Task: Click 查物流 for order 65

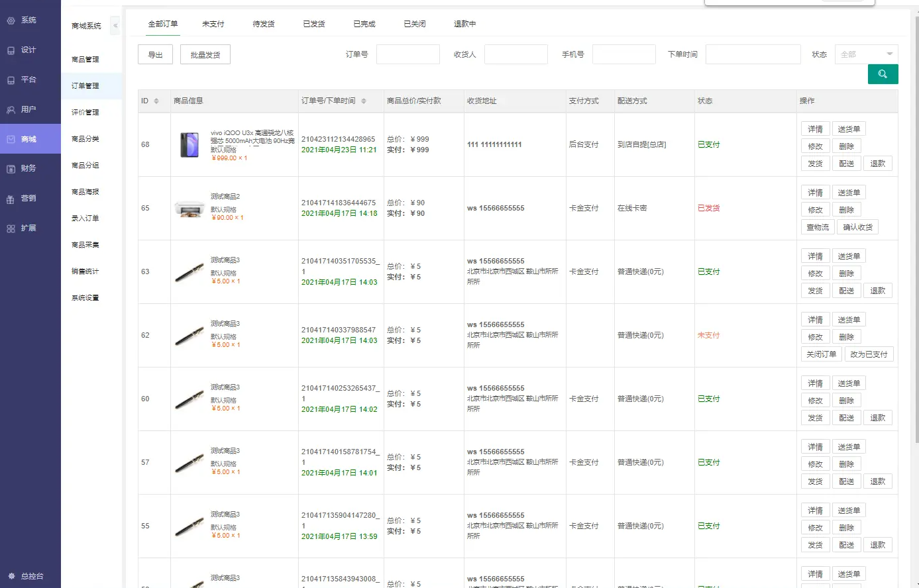Action: pos(818,227)
